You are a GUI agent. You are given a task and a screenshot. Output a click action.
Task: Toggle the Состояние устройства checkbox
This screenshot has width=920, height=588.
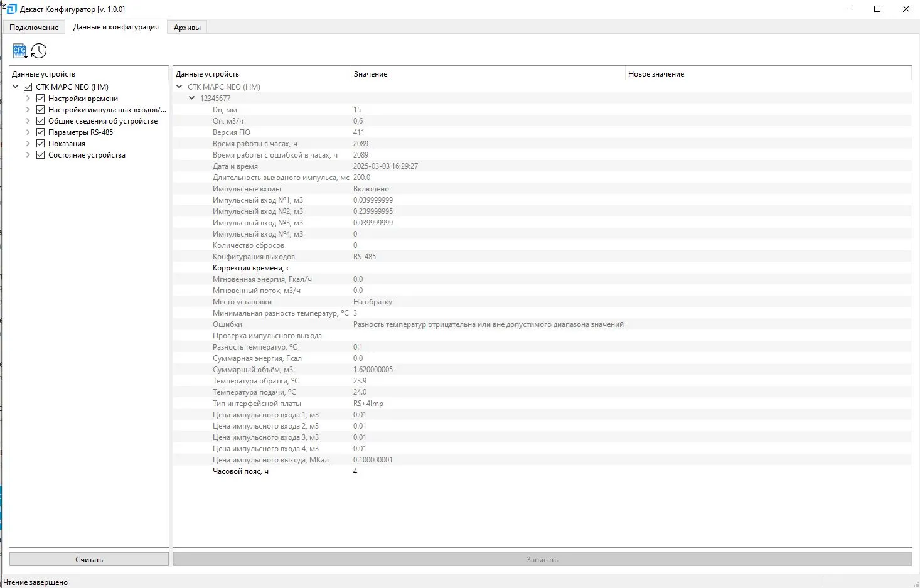click(40, 155)
